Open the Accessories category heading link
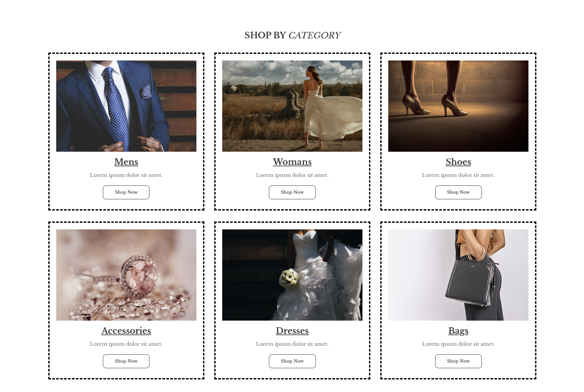 pyautogui.click(x=126, y=331)
